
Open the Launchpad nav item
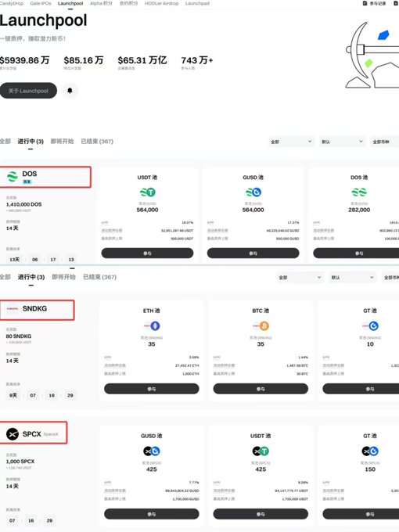point(197,3)
